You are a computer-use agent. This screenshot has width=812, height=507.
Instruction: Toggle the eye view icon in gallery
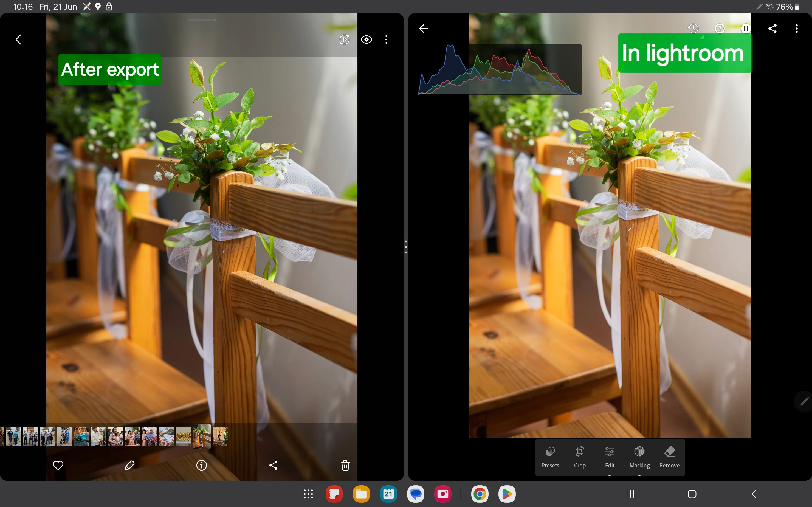click(366, 40)
